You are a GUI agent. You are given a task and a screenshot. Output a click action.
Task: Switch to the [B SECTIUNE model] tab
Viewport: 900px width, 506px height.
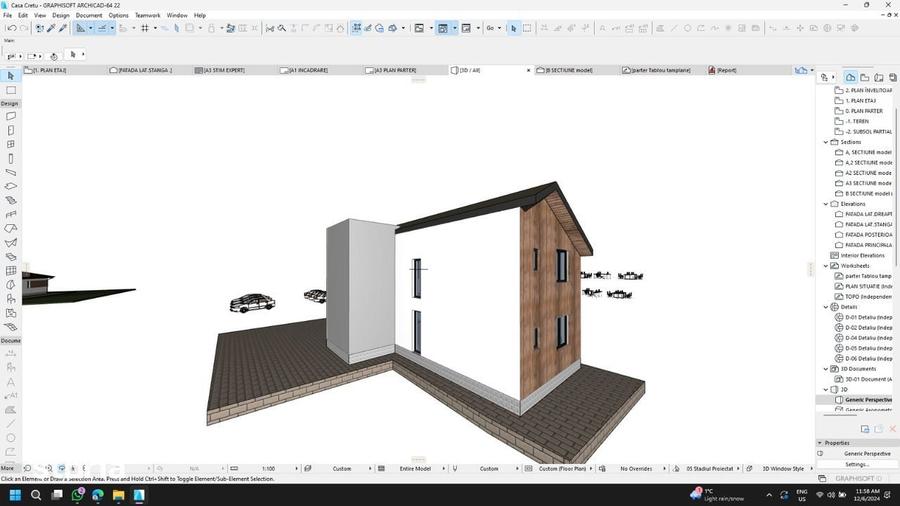click(568, 70)
